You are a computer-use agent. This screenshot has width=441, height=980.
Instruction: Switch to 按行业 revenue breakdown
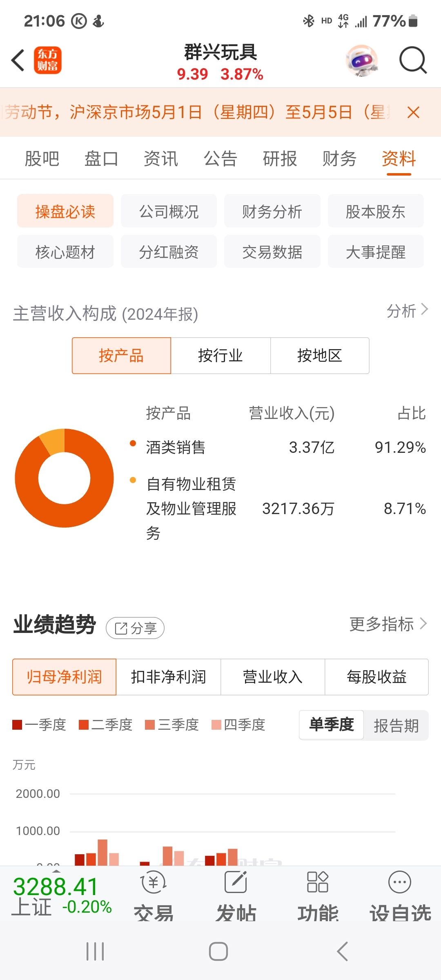tap(220, 356)
